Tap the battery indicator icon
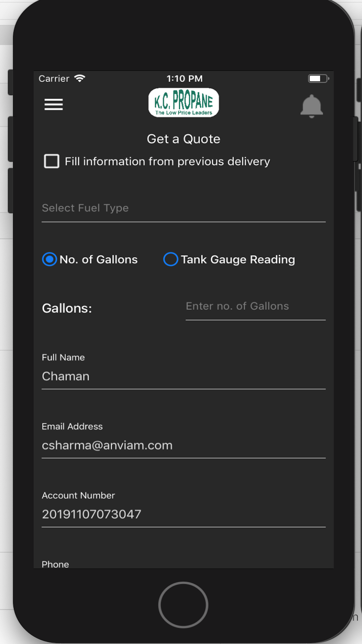The image size is (362, 644). (x=318, y=79)
